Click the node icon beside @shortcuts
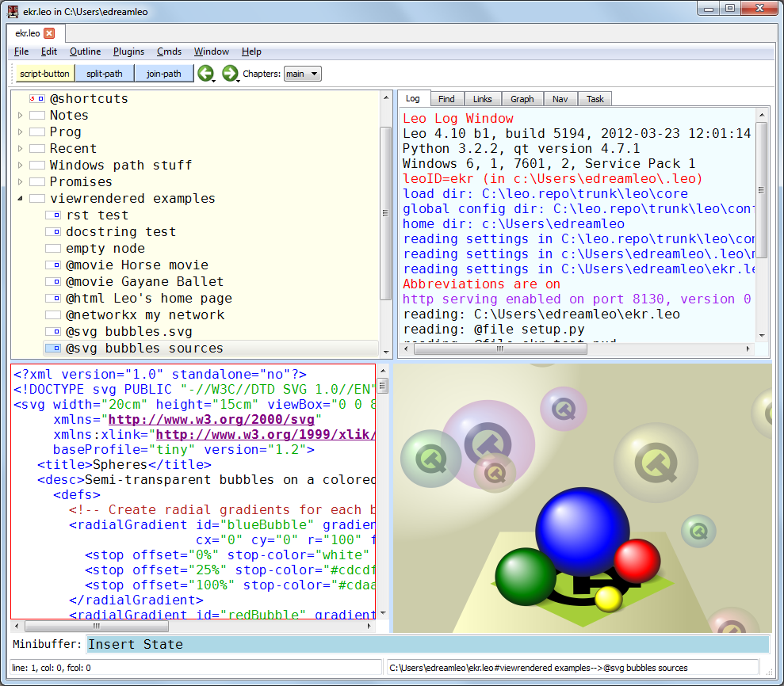 36,99
